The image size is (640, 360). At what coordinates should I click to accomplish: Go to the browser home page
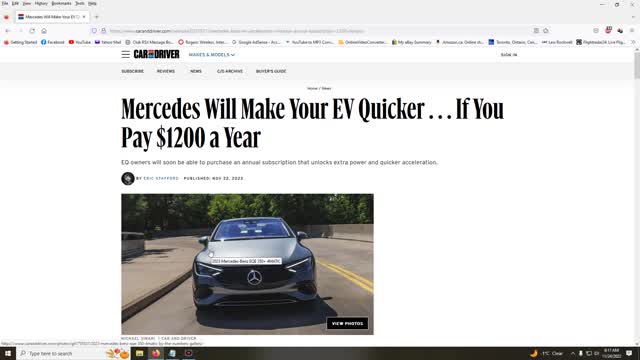tap(44, 31)
